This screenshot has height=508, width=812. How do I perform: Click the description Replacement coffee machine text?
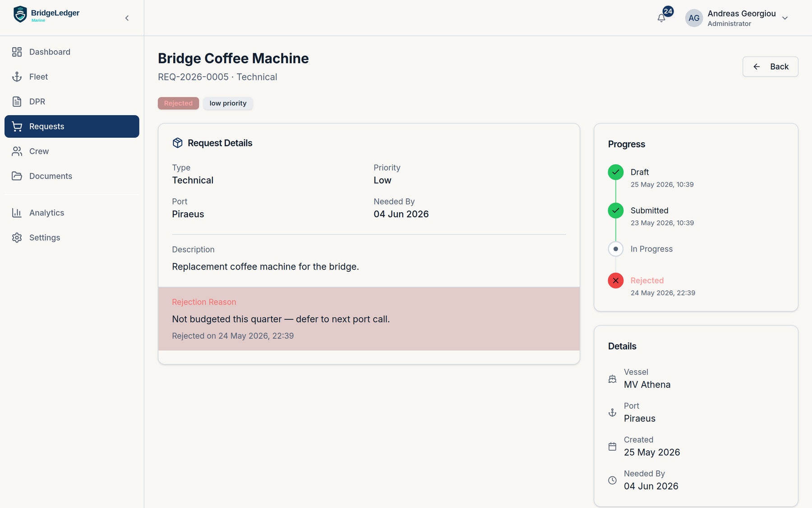[x=265, y=267]
